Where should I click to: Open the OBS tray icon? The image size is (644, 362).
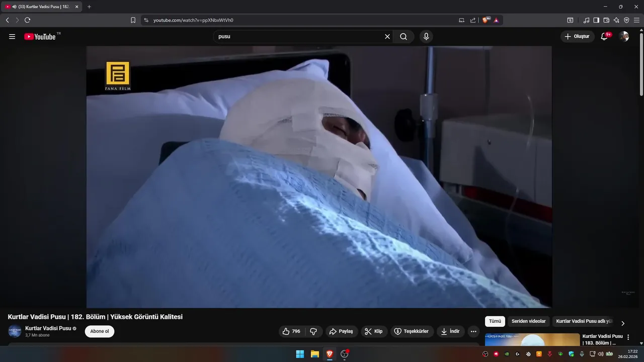(x=486, y=354)
